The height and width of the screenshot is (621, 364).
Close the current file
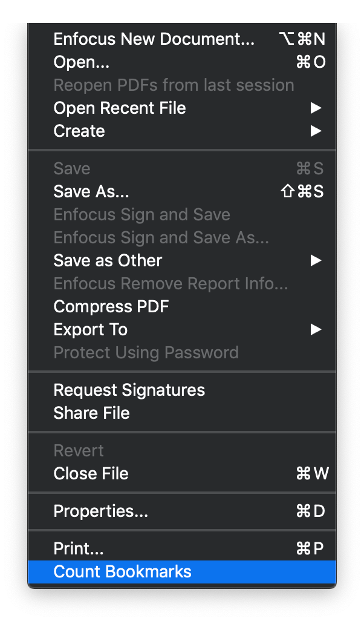click(x=91, y=473)
